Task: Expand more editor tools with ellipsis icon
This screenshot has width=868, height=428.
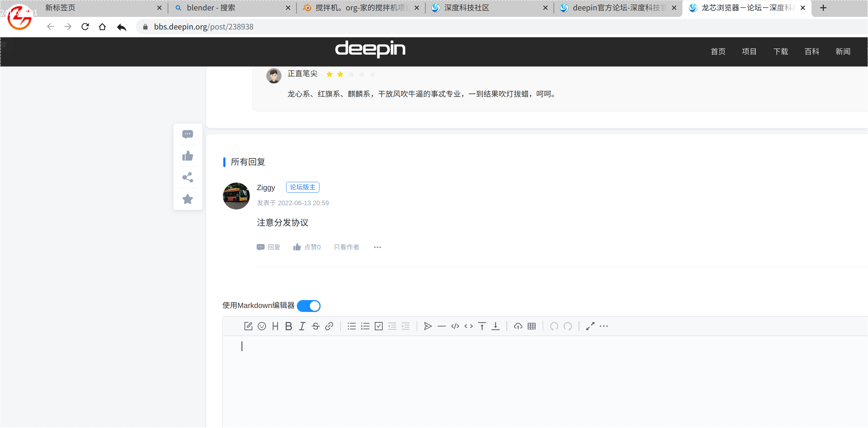Action: tap(603, 326)
